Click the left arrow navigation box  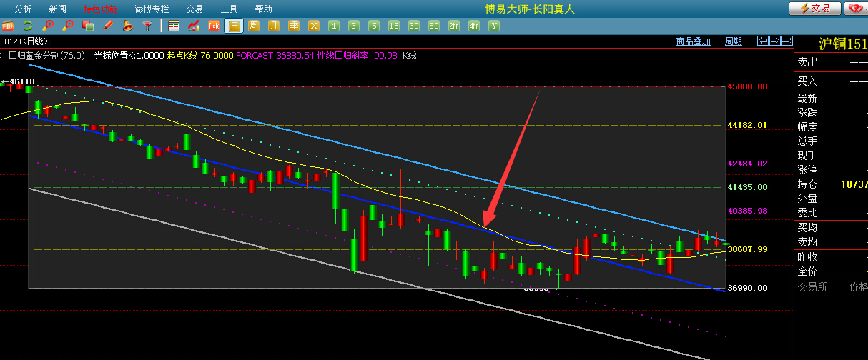point(763,41)
